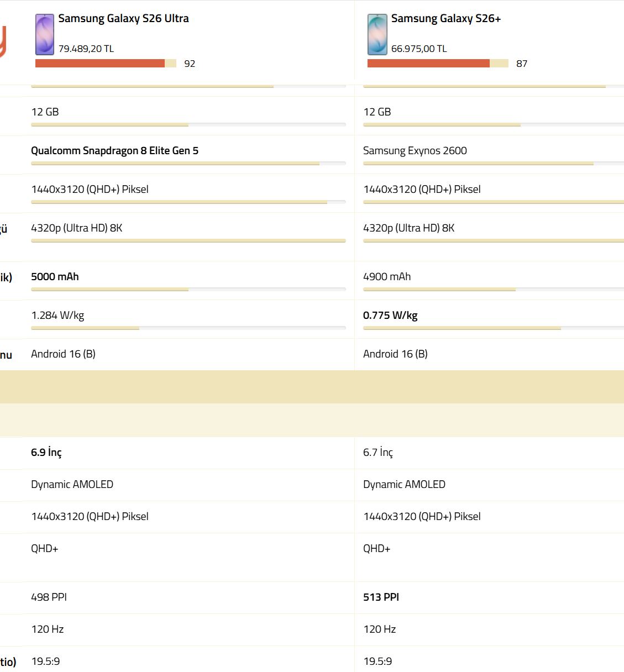
Task: Click S26+ 4320p (Ultra HD) 8K value
Action: click(x=409, y=228)
